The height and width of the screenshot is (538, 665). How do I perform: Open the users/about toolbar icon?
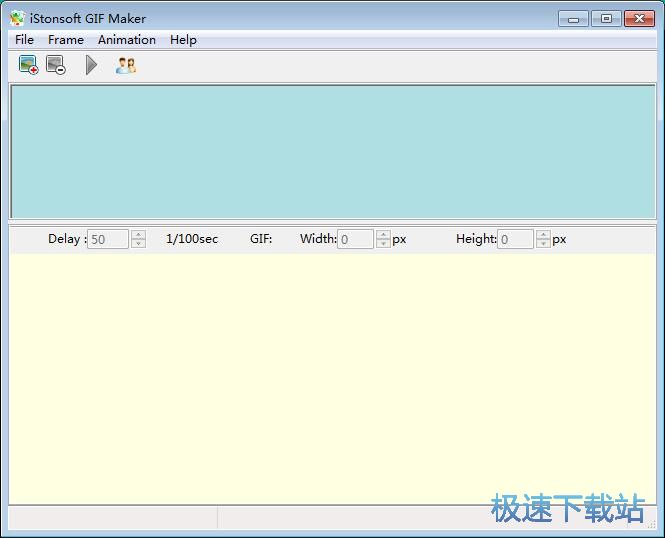coord(126,66)
